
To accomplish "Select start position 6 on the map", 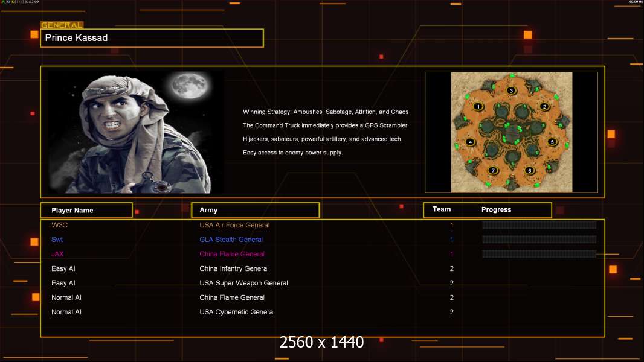I will point(529,171).
